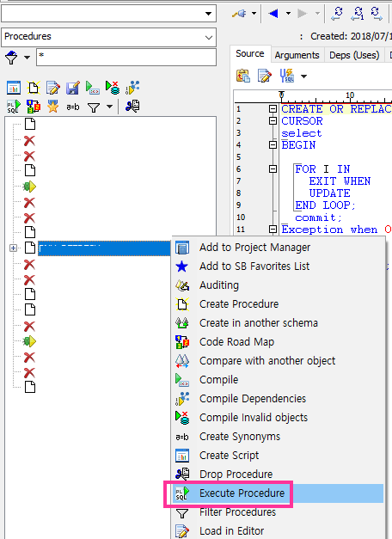Select the highlighted procedure row in the tree

coord(104,248)
